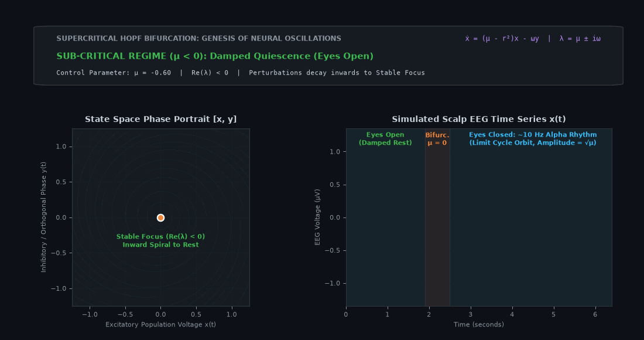Click the orange "Bifurc. μ = 0" label

click(437, 139)
